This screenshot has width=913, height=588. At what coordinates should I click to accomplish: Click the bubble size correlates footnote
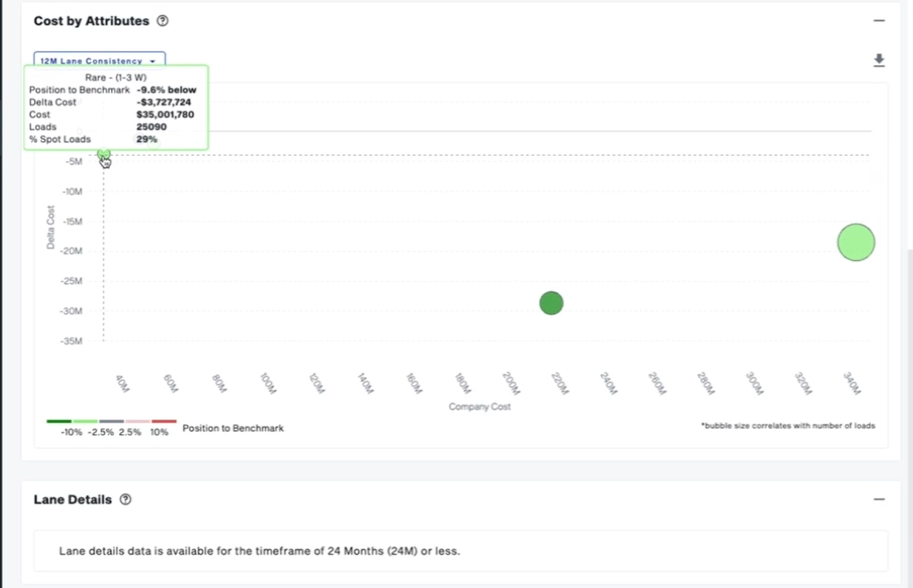point(788,425)
